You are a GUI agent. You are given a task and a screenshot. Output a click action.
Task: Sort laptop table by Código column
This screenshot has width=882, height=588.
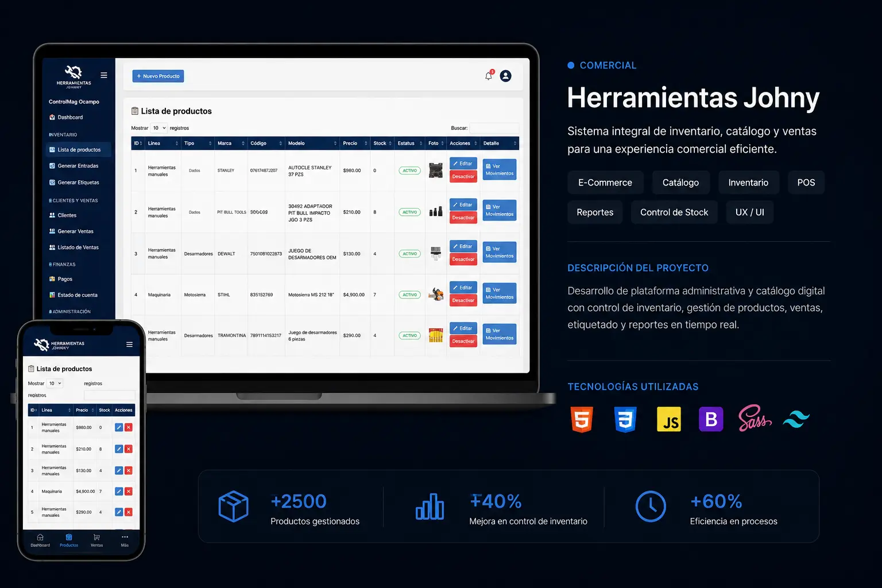[x=266, y=144]
